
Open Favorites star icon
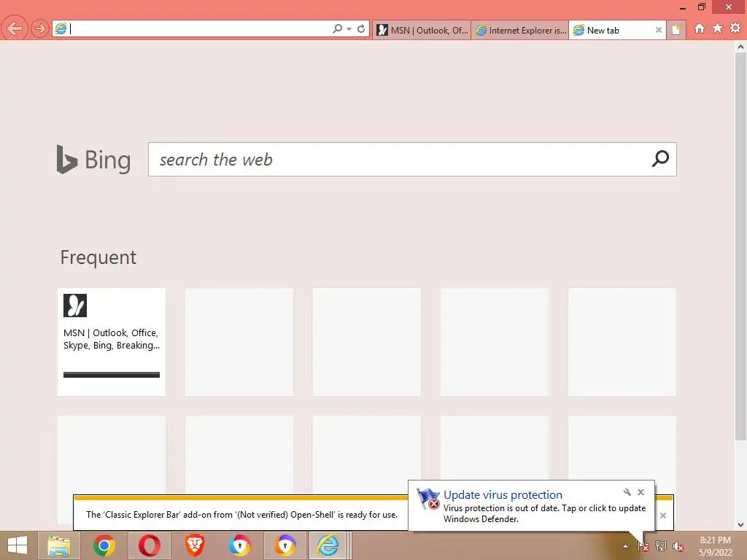click(718, 28)
